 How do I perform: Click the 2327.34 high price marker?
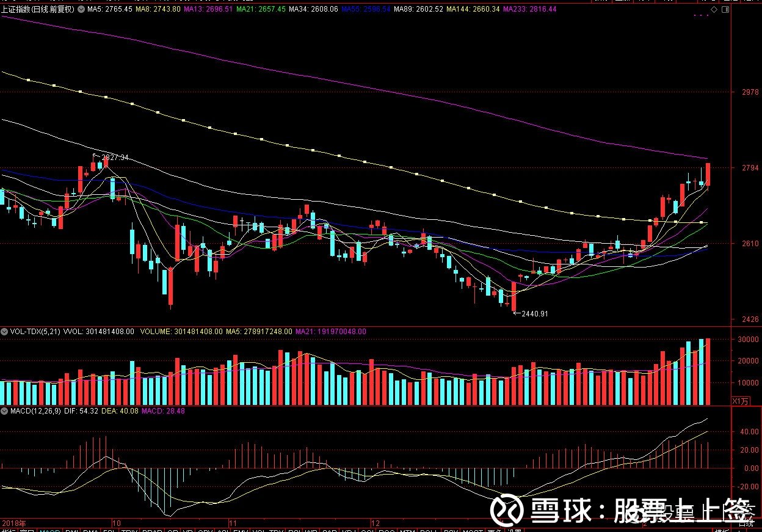click(x=114, y=158)
